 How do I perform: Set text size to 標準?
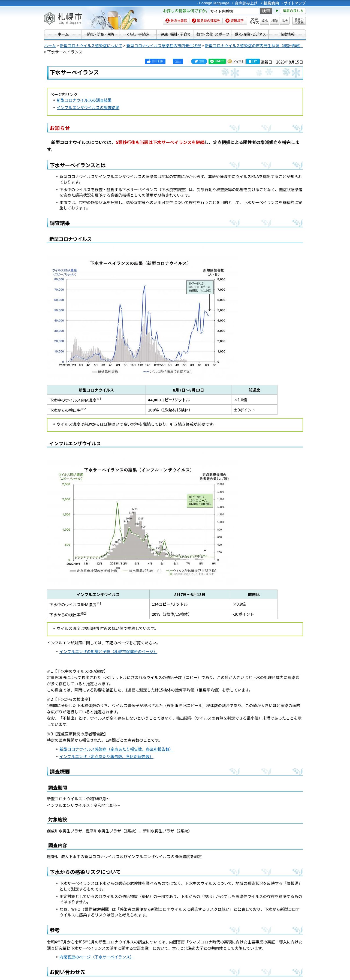[275, 20]
